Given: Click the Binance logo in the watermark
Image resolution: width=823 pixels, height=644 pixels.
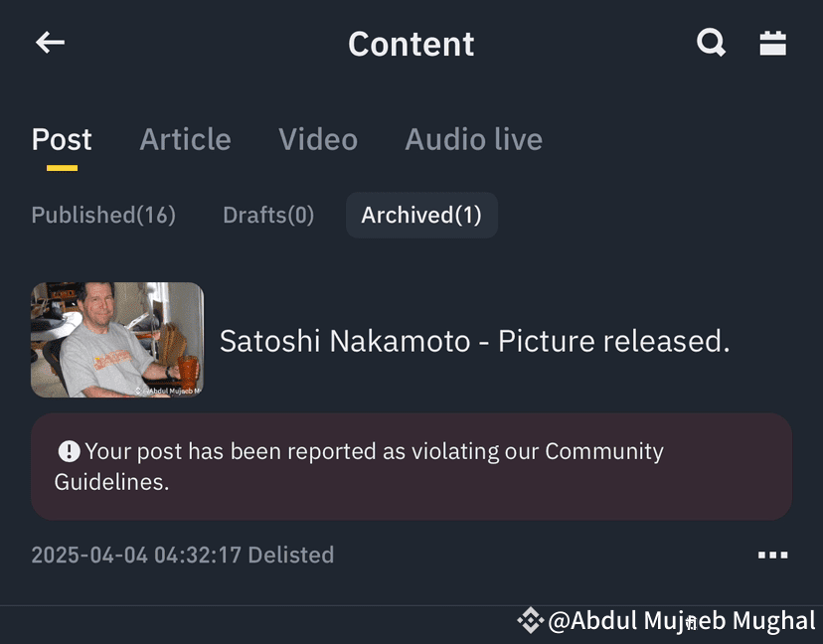Looking at the screenshot, I should click(530, 620).
